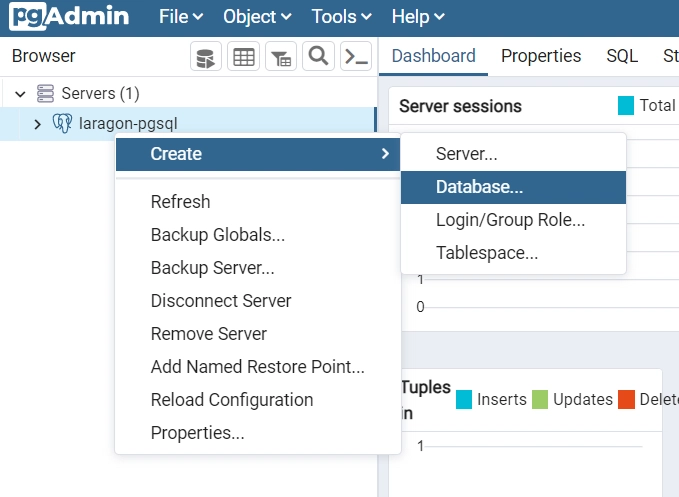Click the Updates legend label
The image size is (679, 497).
tap(583, 400)
